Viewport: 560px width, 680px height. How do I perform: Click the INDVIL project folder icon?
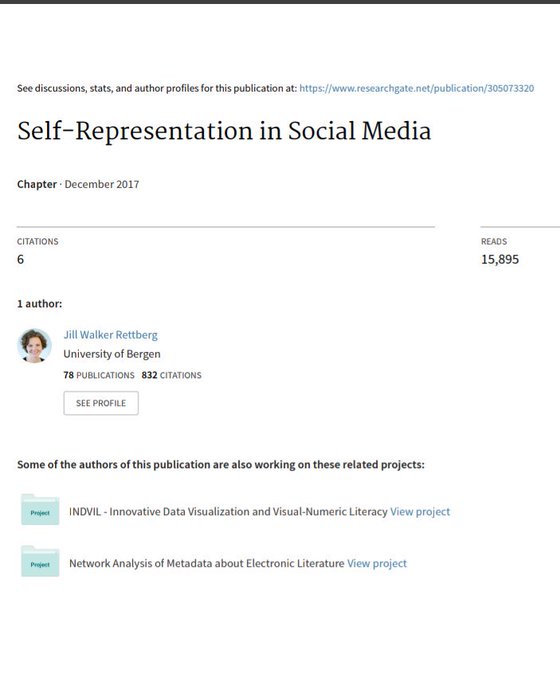(x=40, y=510)
